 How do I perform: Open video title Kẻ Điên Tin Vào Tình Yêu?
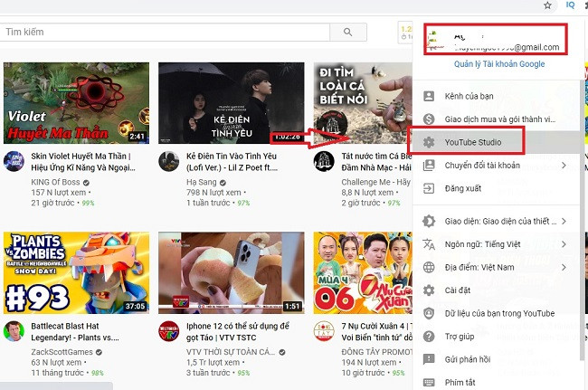click(232, 162)
